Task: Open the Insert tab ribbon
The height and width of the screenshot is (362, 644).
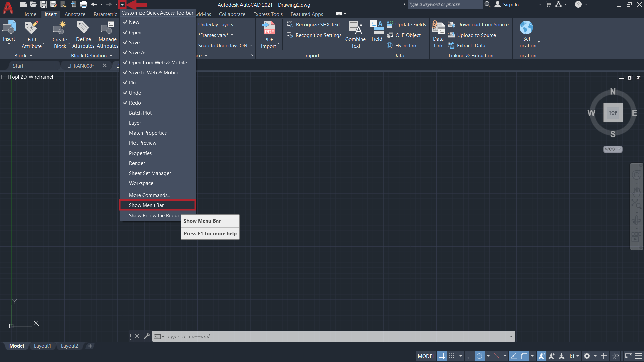Action: (x=50, y=14)
